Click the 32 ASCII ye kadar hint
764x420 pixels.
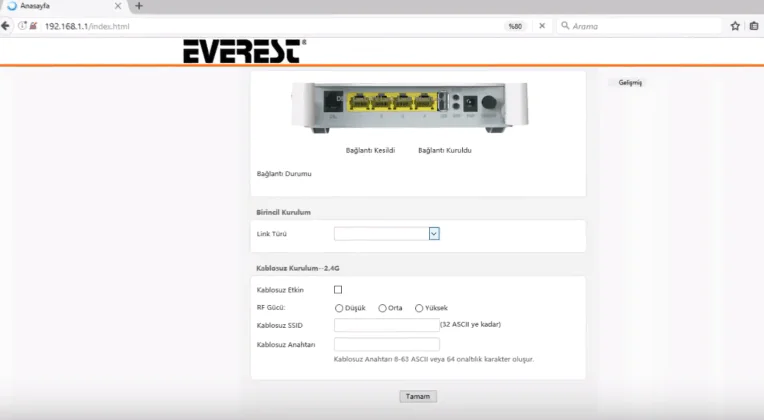(x=471, y=325)
